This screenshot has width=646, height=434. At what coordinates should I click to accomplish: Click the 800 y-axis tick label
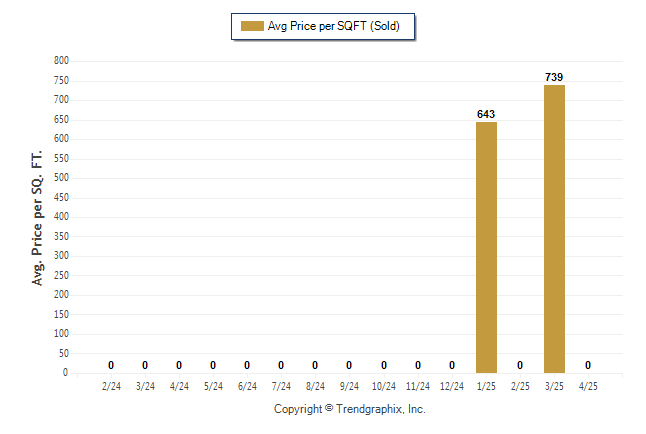[61, 61]
